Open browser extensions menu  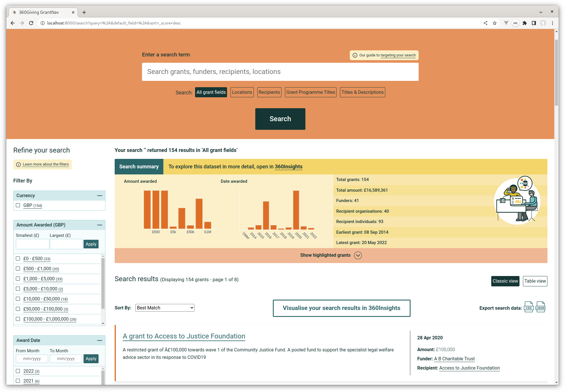pos(525,23)
